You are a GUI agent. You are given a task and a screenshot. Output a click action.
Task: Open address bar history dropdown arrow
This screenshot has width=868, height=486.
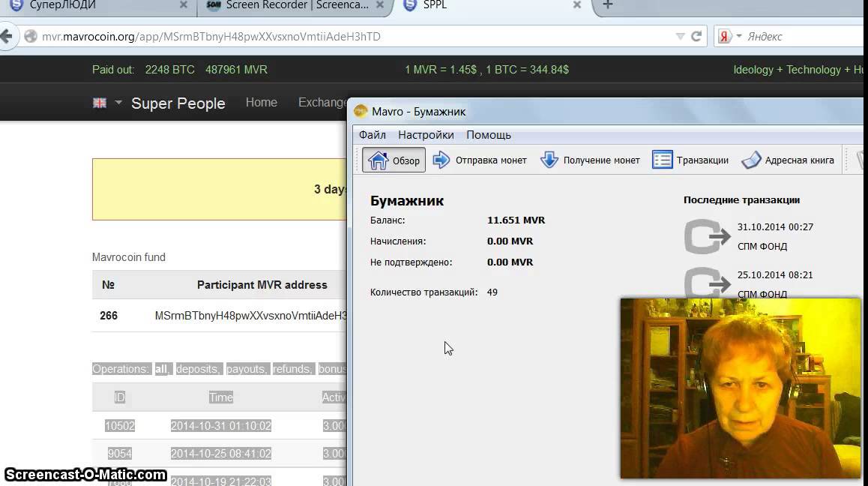(x=681, y=37)
